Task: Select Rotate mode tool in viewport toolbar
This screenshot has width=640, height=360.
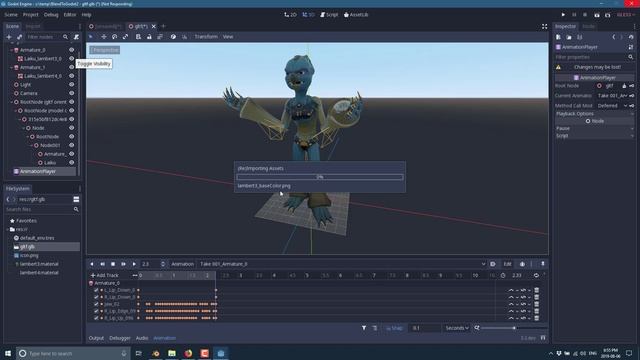Action: (115, 37)
